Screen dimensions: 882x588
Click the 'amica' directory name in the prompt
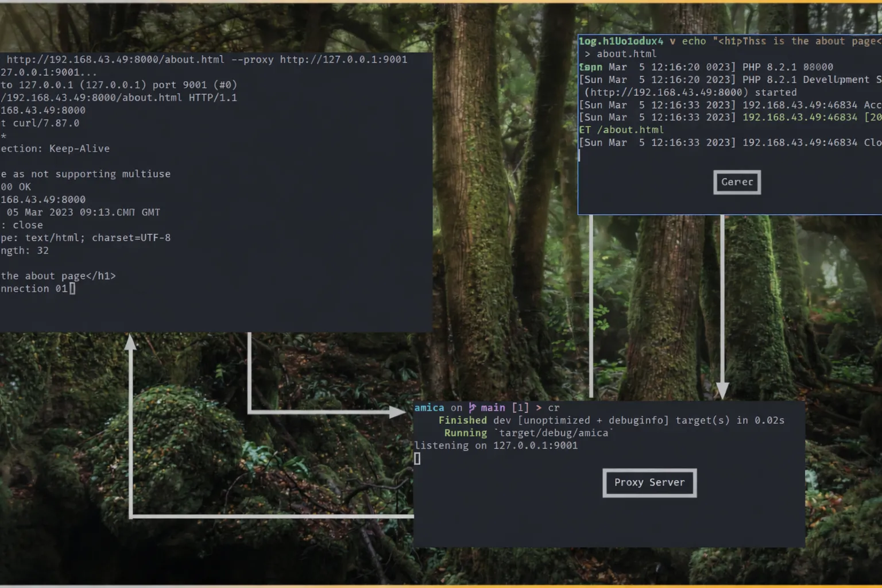pyautogui.click(x=429, y=408)
